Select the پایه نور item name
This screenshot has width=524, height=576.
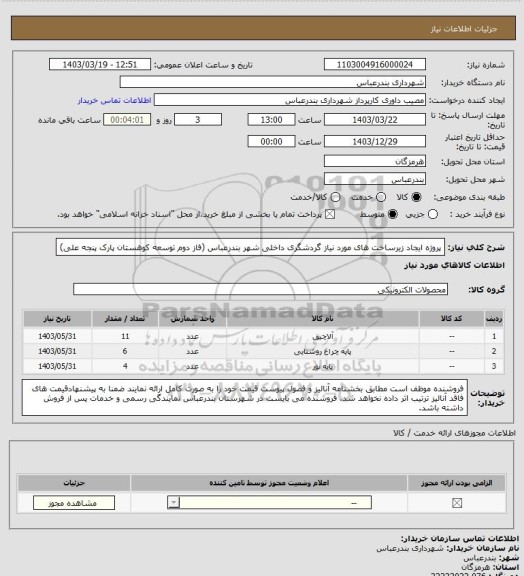[x=323, y=366]
